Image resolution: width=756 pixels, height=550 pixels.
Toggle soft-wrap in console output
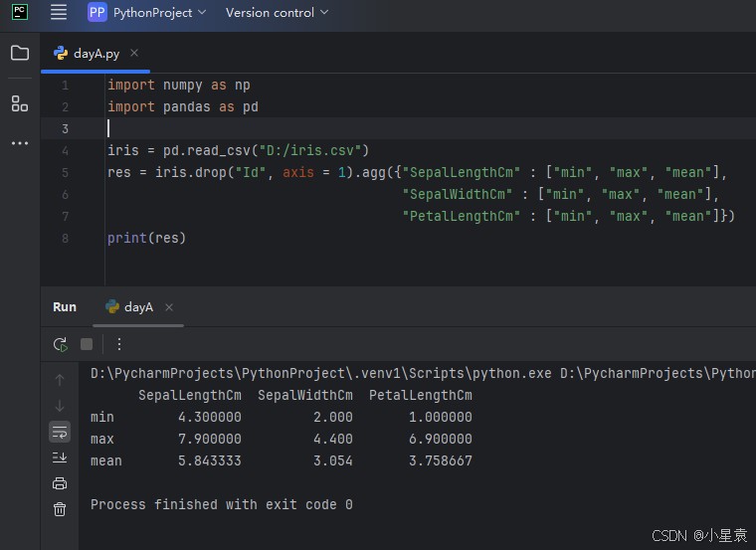coord(60,432)
